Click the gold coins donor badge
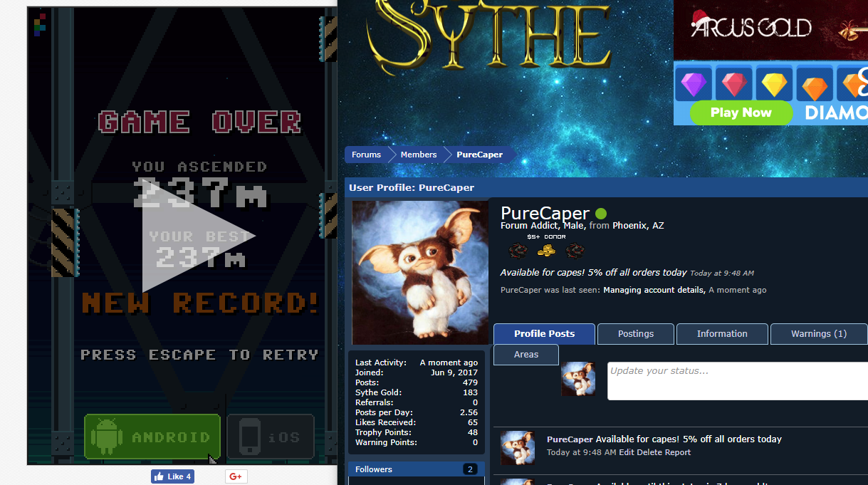 (546, 250)
